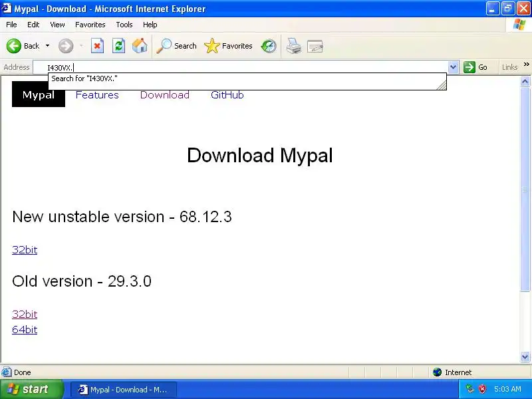Click the grayed Forward arrow button
This screenshot has height=399, width=532.
pos(65,46)
